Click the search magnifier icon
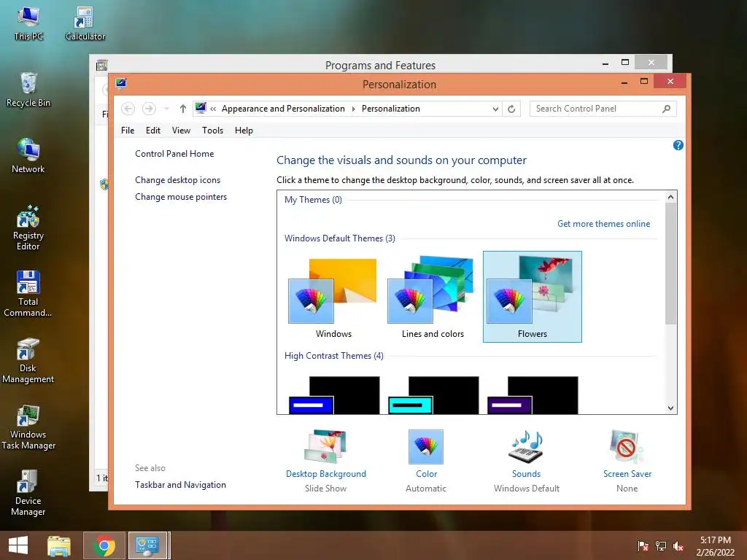 (666, 109)
